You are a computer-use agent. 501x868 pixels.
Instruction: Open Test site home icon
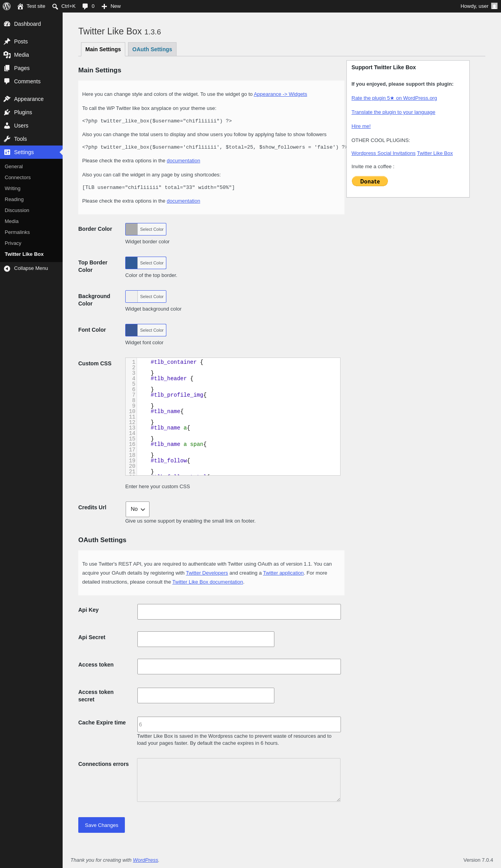[20, 6]
